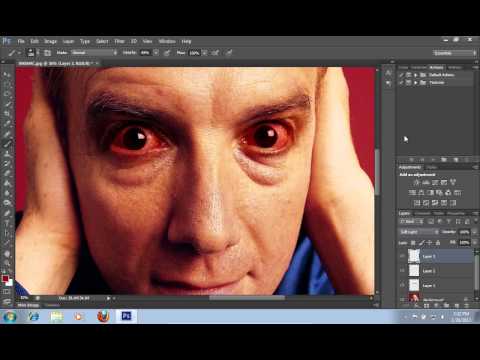Open the Image menu

click(x=50, y=41)
